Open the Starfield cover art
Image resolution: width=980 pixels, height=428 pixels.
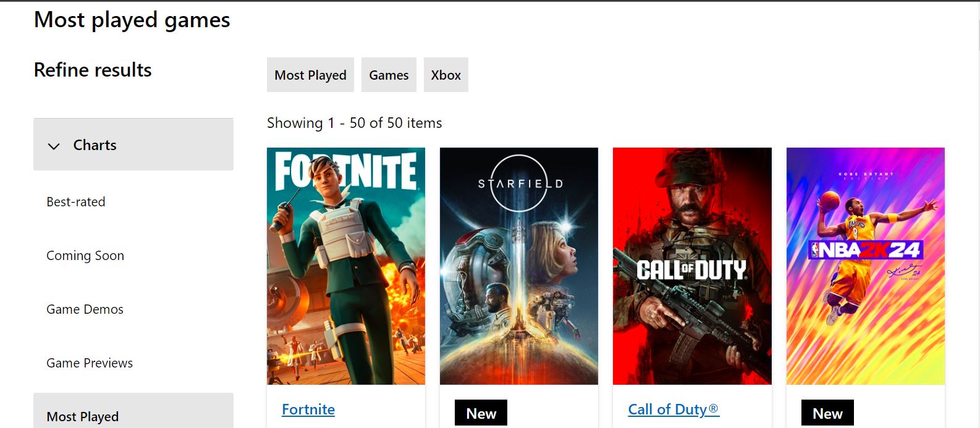(519, 266)
